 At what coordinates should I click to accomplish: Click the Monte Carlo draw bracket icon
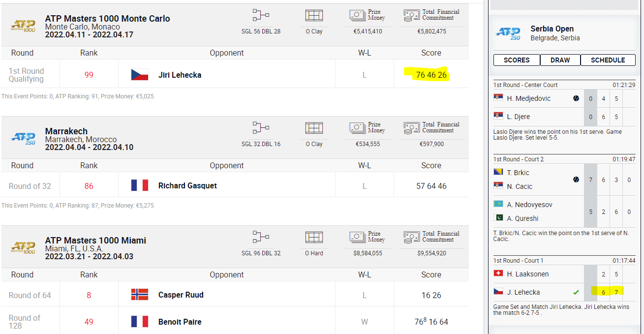pyautogui.click(x=261, y=15)
